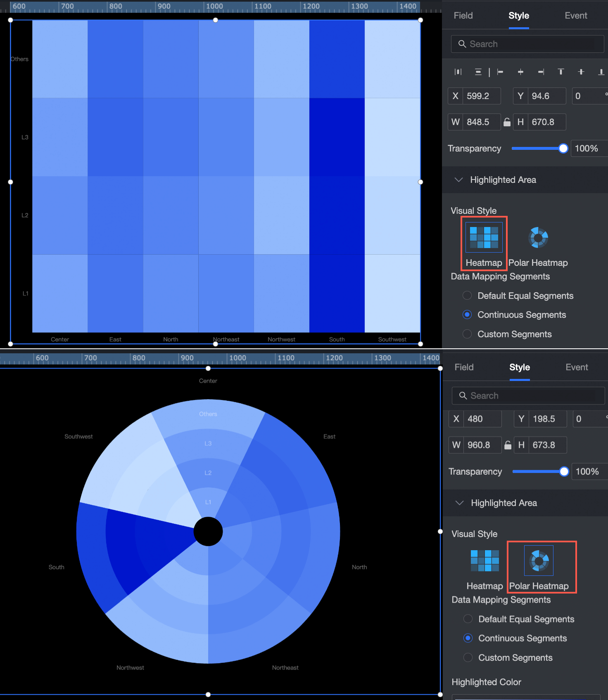
Task: Collapse Highlighted Area section in rectangular heatmap's panel
Action: pos(458,180)
